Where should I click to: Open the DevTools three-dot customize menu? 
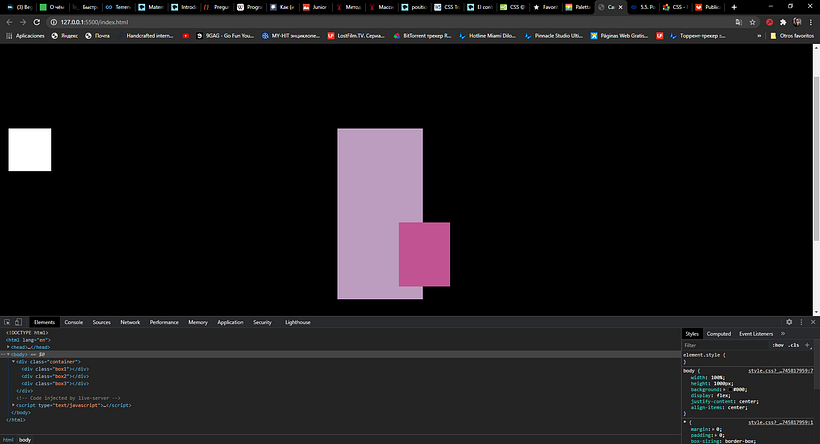point(801,322)
